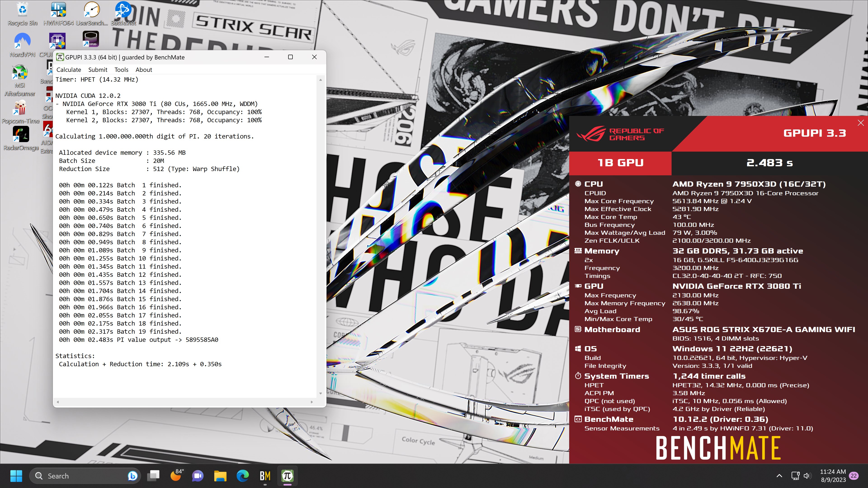Click the GPUPI horizontal scrollbar right arrow
Viewport: 868px width, 488px height.
coord(312,402)
